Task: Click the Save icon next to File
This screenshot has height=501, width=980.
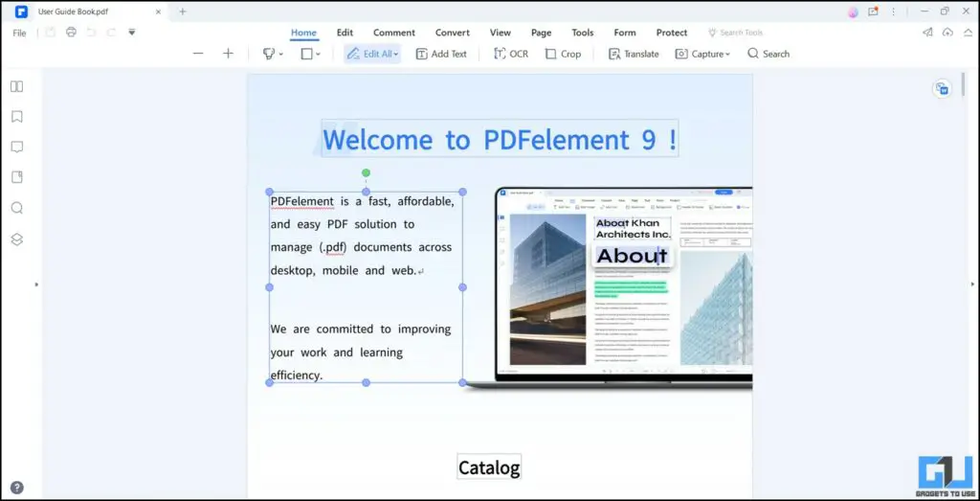Action: click(x=52, y=32)
